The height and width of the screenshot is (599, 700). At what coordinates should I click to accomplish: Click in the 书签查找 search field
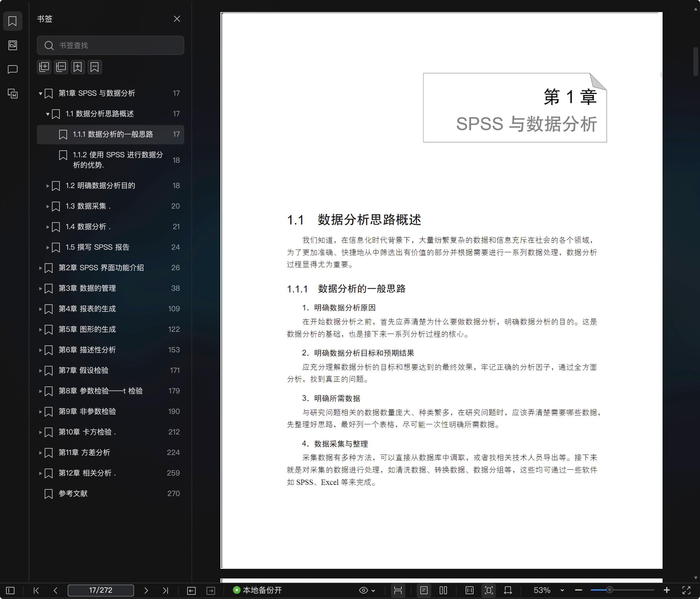click(111, 45)
